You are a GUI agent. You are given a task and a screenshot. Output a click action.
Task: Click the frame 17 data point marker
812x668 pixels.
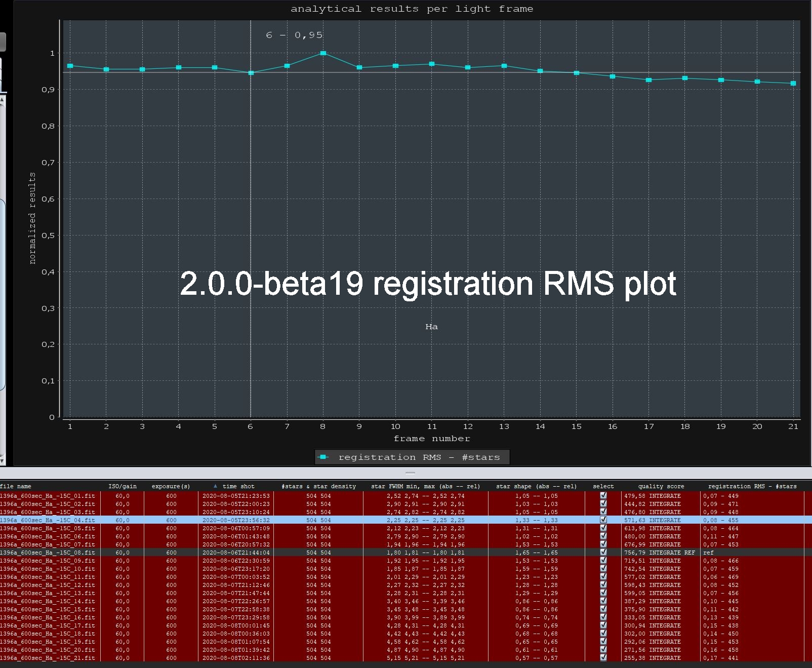click(x=648, y=80)
